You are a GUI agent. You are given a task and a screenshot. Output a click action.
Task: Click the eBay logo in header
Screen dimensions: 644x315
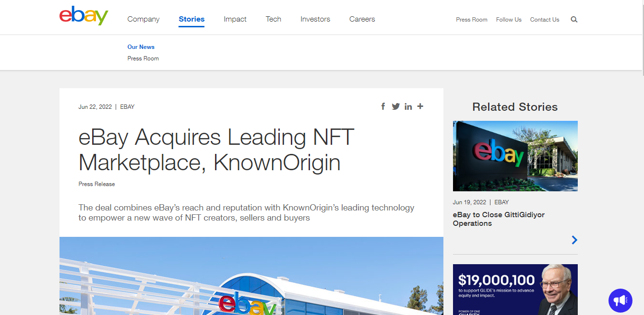pos(84,16)
